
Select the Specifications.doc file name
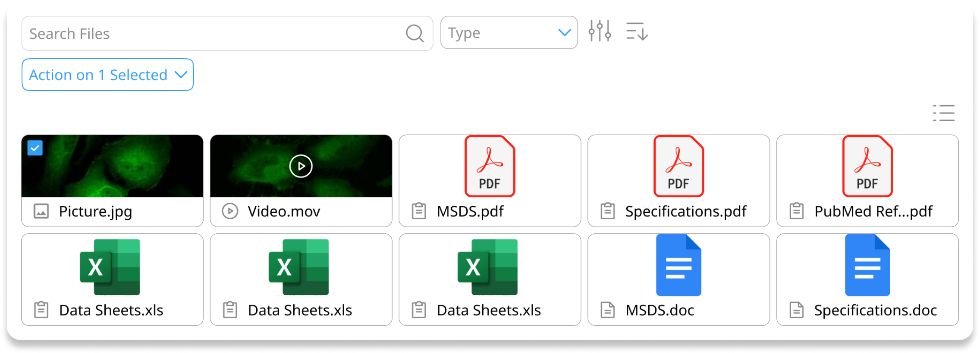[876, 310]
